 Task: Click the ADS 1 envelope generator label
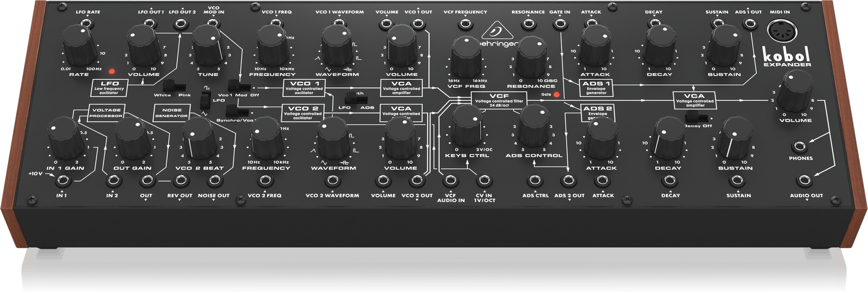click(x=596, y=87)
